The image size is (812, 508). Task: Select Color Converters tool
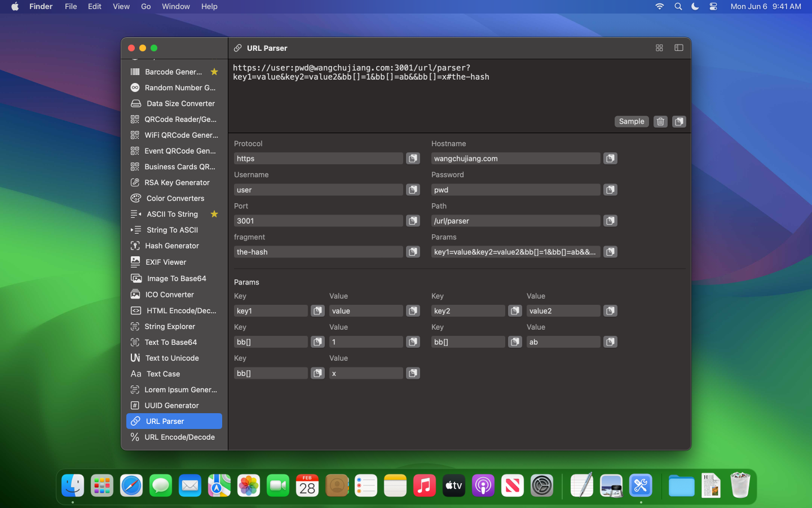174,198
